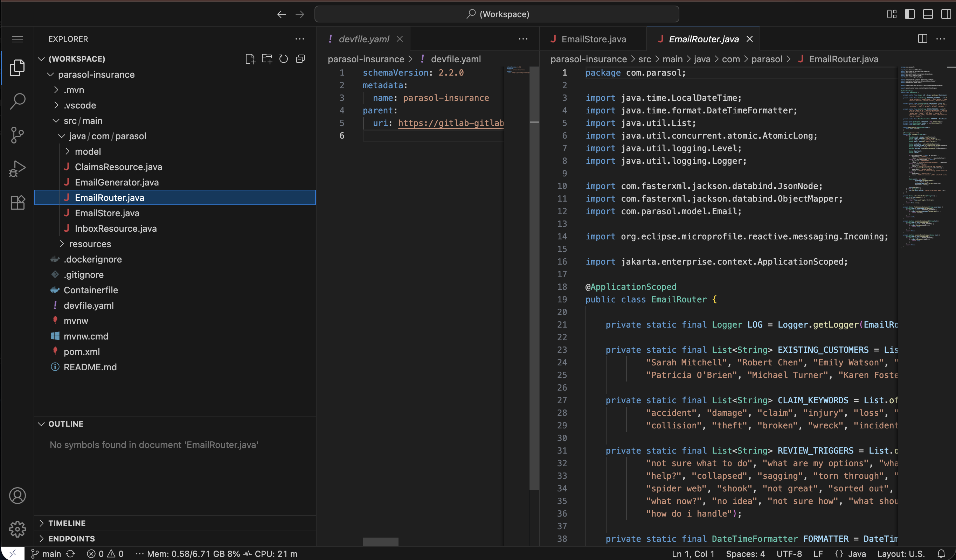Open Run and Debug view
This screenshot has width=956, height=560.
[18, 169]
